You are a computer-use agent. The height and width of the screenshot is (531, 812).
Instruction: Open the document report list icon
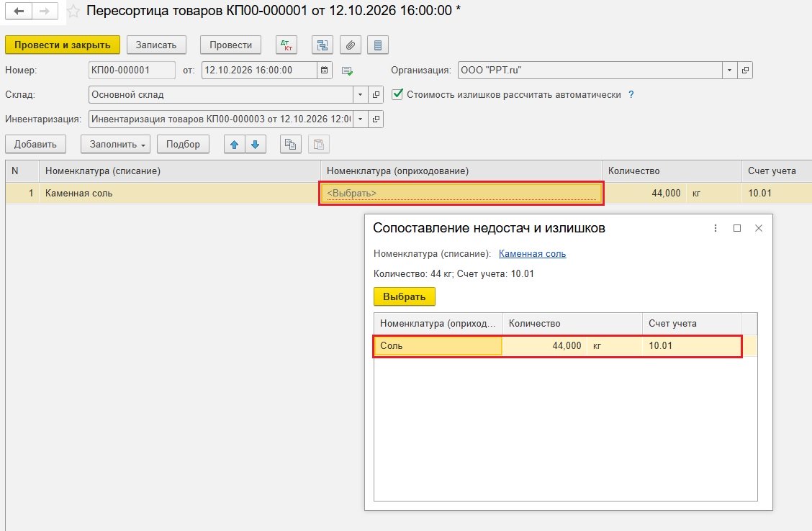tap(377, 45)
